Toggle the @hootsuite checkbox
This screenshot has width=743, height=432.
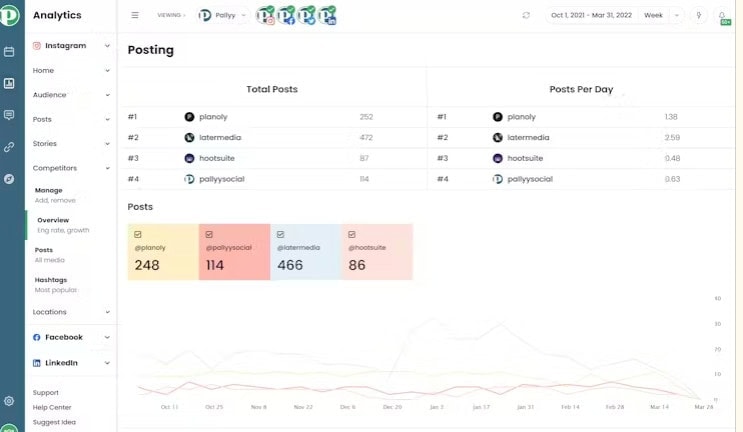click(352, 234)
